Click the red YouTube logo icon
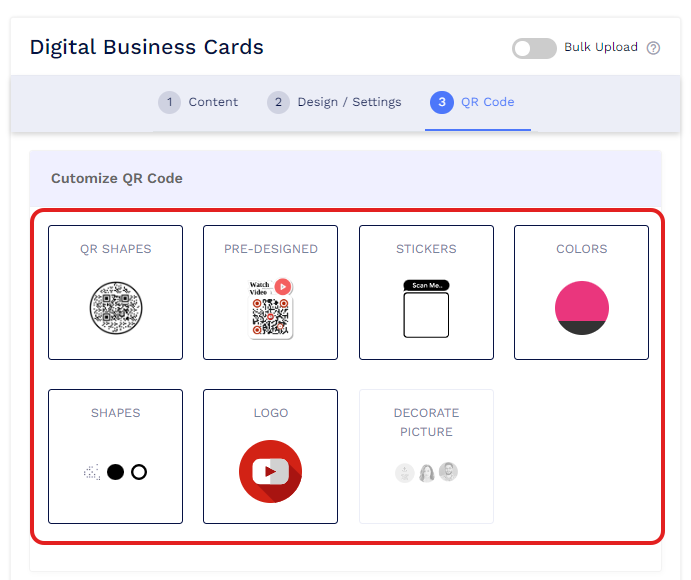This screenshot has height=580, width=691. (x=270, y=471)
